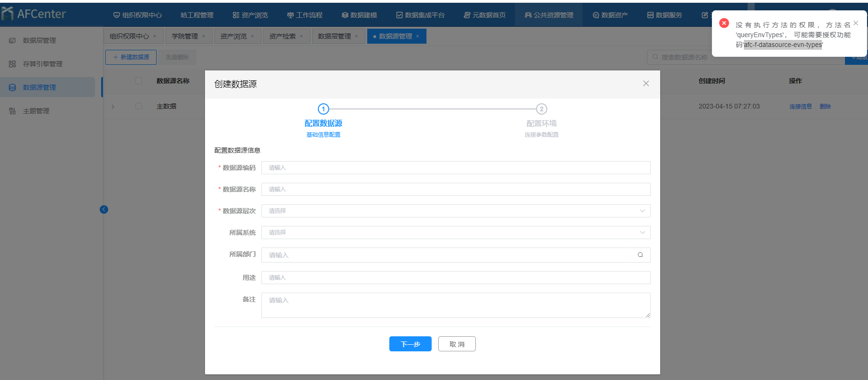Close the 学院管理 page tab
Screen dimensions: 868x380
204,36
